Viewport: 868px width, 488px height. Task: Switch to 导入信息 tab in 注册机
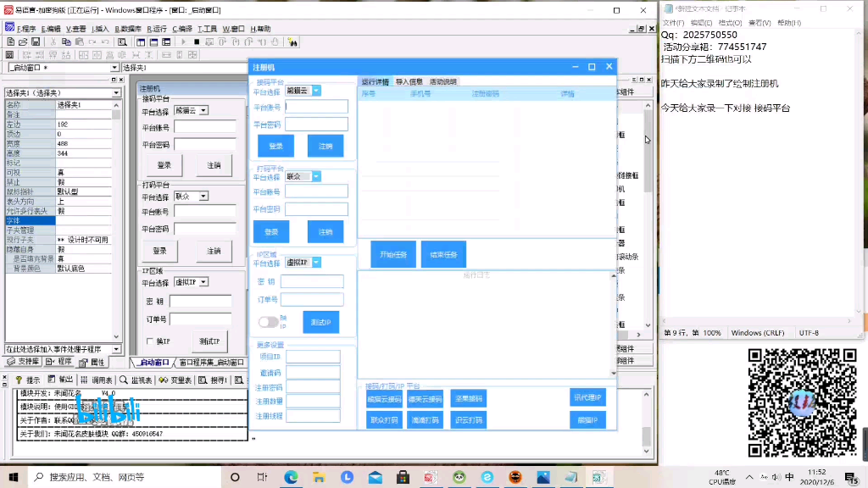[x=409, y=82]
